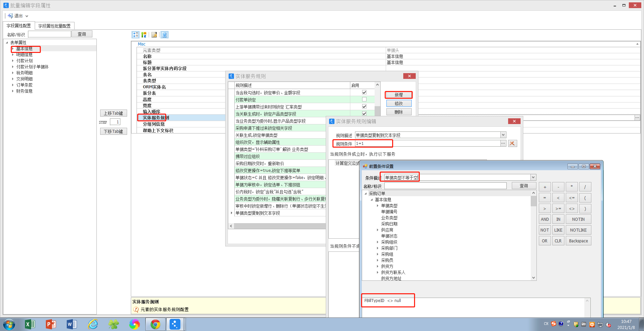Image resolution: width=644 pixels, height=331 pixels.
Task: Click the VMware tray icon
Action: coord(584,324)
